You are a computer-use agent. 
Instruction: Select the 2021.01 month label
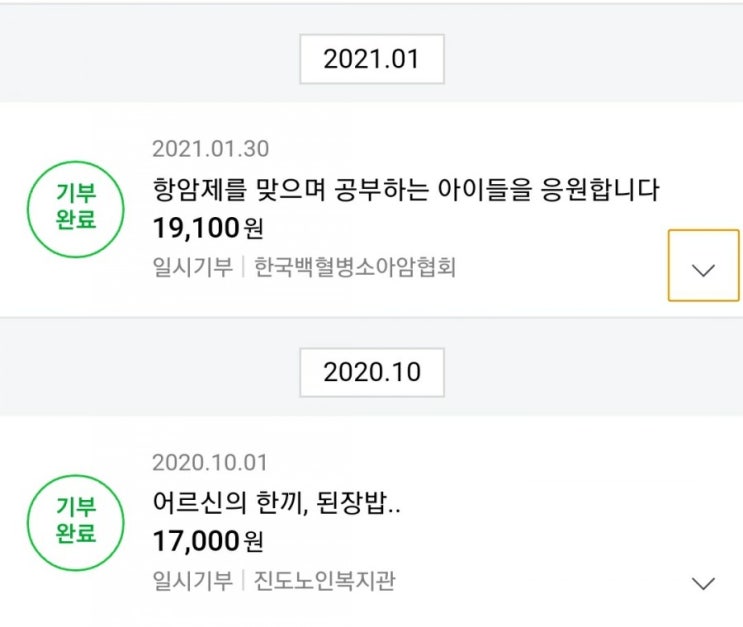click(372, 60)
